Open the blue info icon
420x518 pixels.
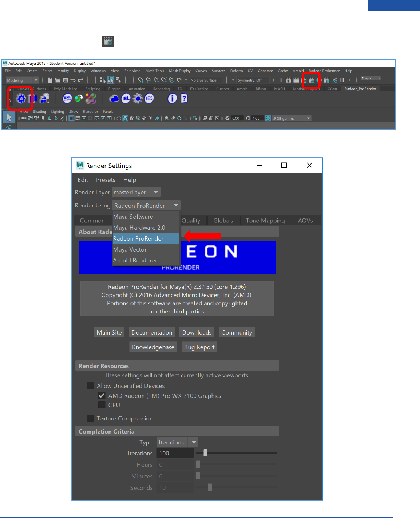173,98
